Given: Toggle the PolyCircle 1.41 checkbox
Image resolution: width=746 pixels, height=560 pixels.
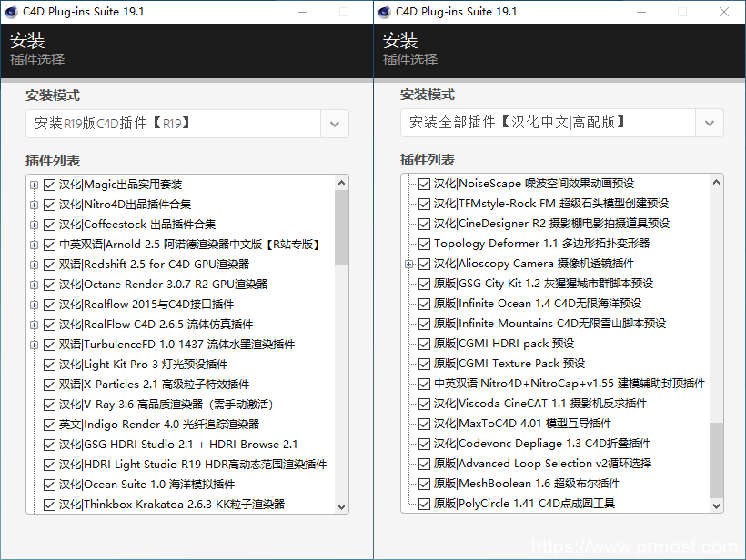Looking at the screenshot, I should 424,504.
